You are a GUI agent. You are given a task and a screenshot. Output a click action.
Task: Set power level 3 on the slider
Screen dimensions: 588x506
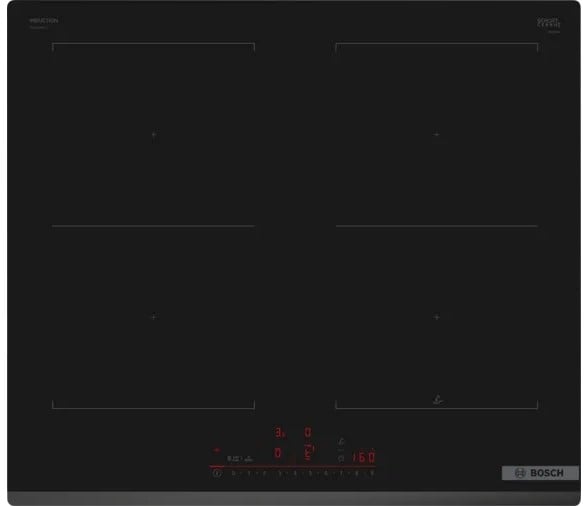point(279,474)
